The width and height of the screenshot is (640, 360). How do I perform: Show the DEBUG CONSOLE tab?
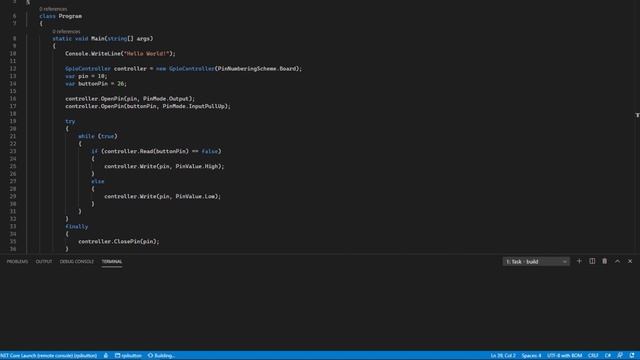click(x=77, y=262)
